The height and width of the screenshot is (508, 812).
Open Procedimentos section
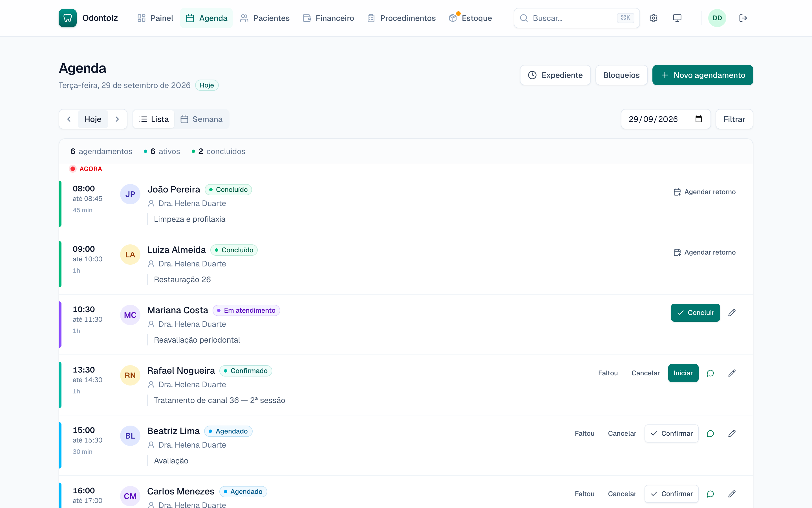coord(402,18)
